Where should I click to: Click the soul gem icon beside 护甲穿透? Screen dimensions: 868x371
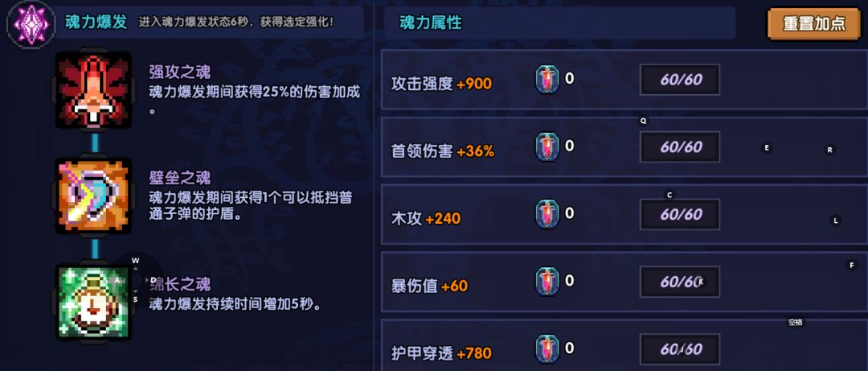click(547, 348)
